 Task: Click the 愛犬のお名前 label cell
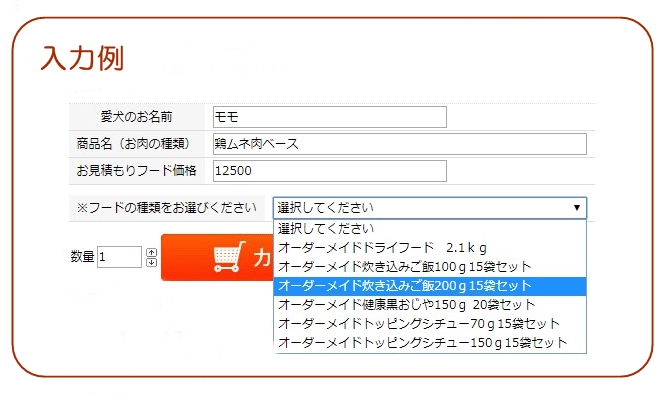click(x=137, y=117)
